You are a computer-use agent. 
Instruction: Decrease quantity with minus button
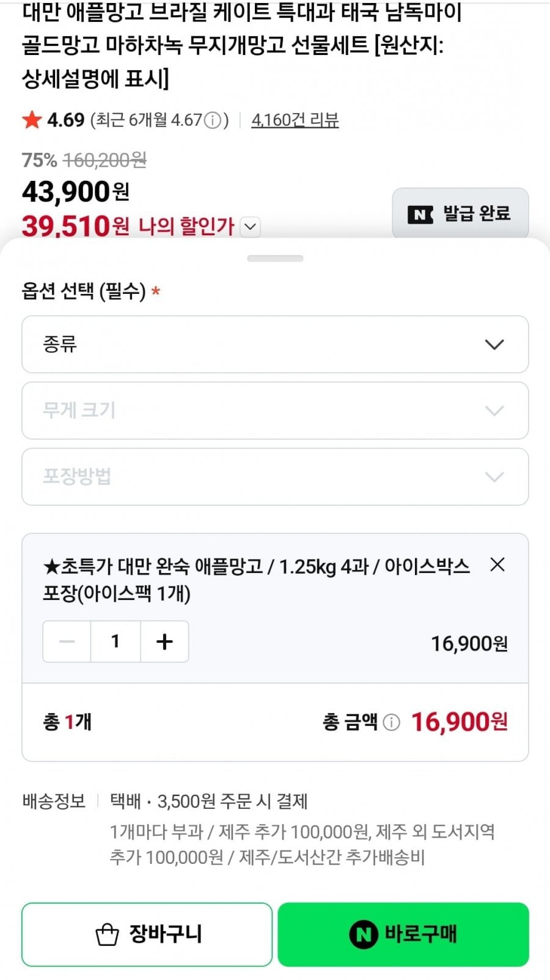(67, 642)
